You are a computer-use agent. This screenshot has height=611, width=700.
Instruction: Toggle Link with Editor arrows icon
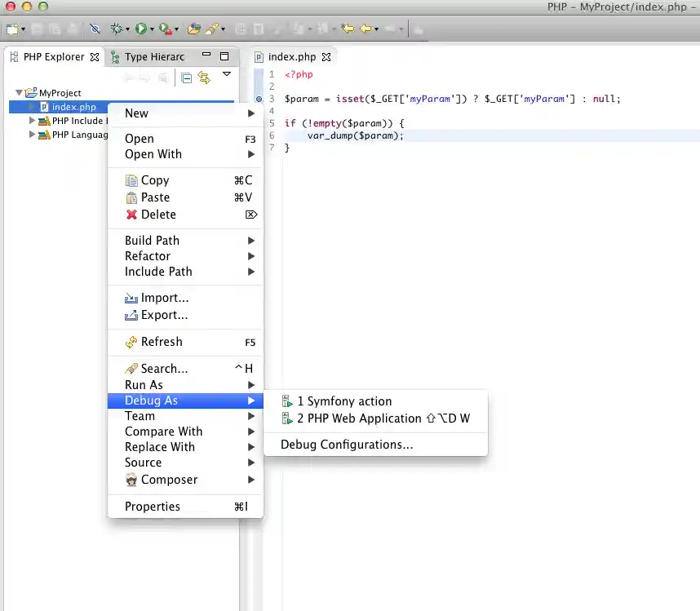(x=204, y=77)
